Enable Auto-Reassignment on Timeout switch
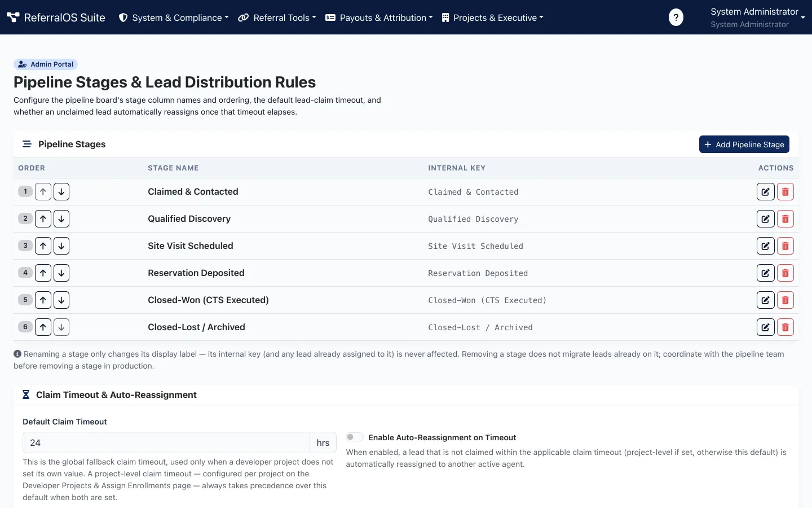 tap(355, 437)
